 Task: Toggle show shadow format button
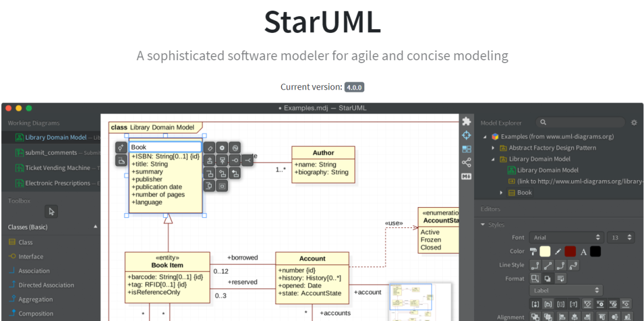547,278
